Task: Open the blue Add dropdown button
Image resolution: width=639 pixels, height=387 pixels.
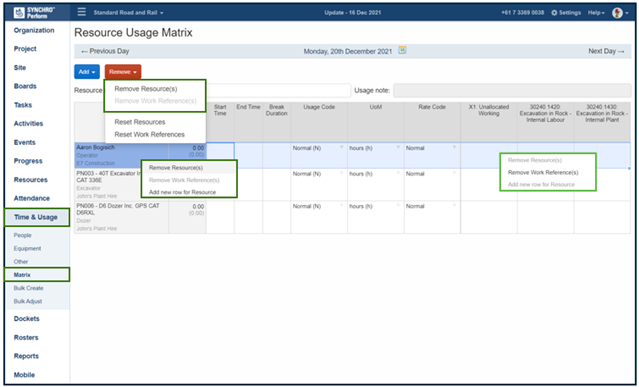Action: (x=87, y=72)
